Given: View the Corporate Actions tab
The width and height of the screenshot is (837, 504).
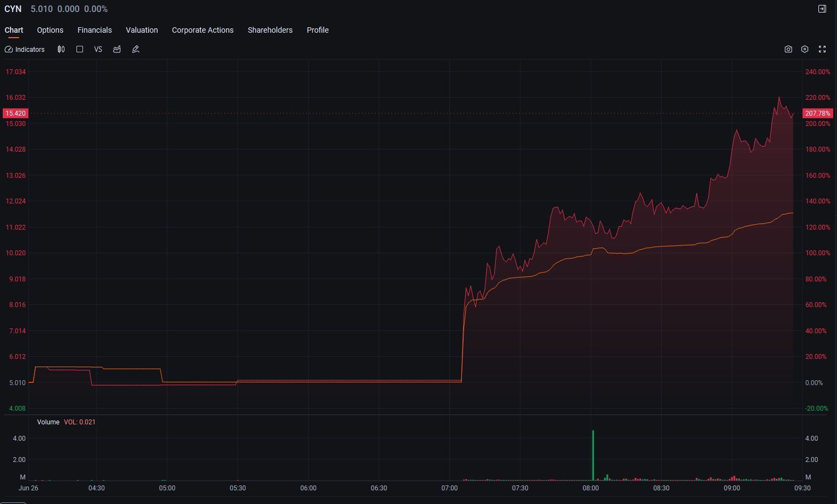Looking at the screenshot, I should (203, 30).
